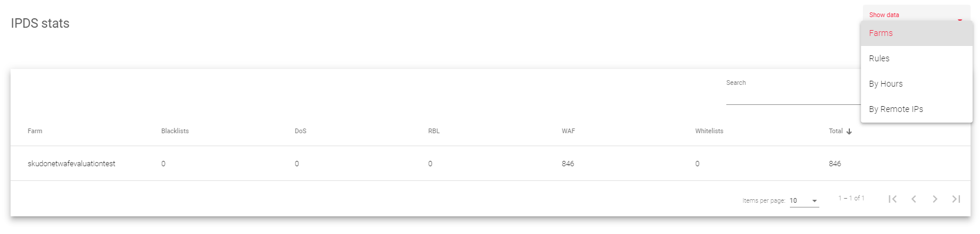Image resolution: width=980 pixels, height=234 pixels.
Task: Sort by WAF column header
Action: click(x=568, y=131)
